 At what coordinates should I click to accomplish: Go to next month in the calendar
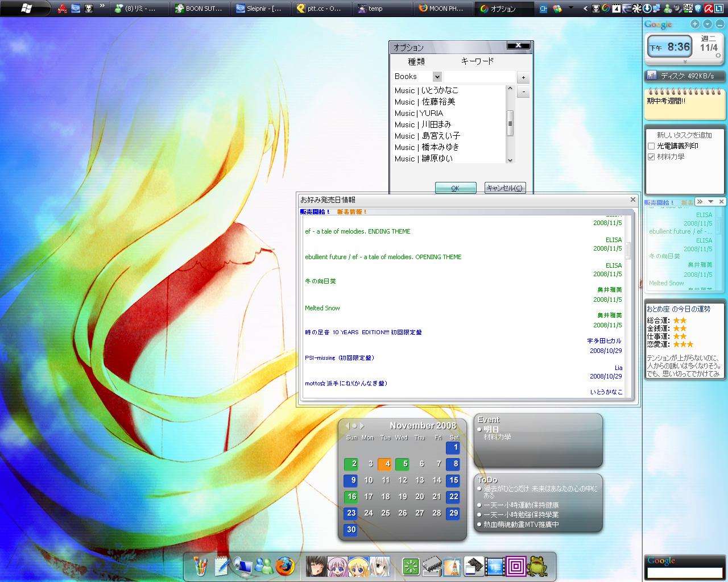coord(362,426)
